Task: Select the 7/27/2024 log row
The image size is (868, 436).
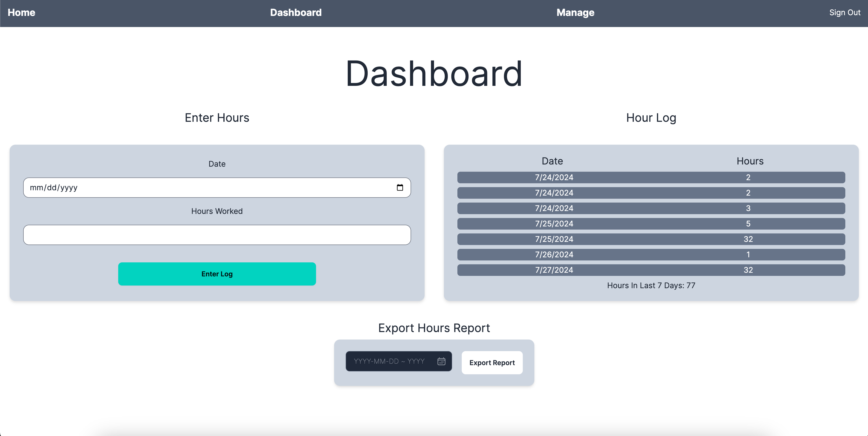Action: (x=651, y=270)
